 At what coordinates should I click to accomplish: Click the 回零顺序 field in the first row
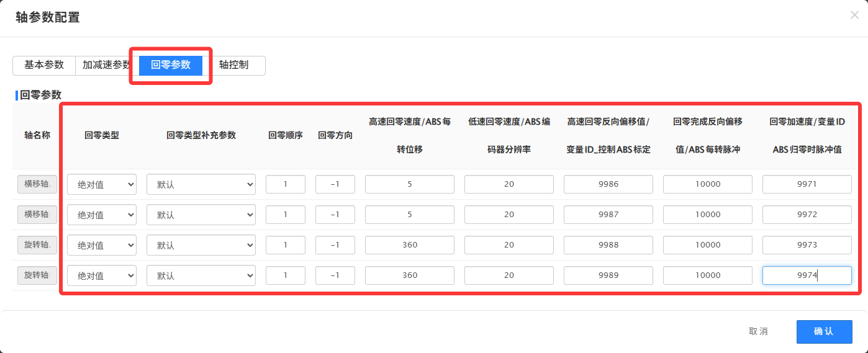(286, 184)
